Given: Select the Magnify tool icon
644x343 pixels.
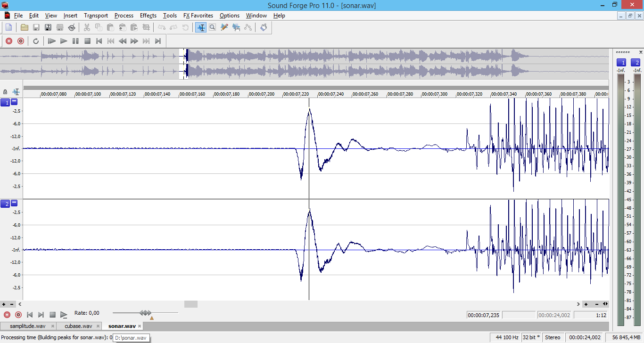Looking at the screenshot, I should [213, 27].
